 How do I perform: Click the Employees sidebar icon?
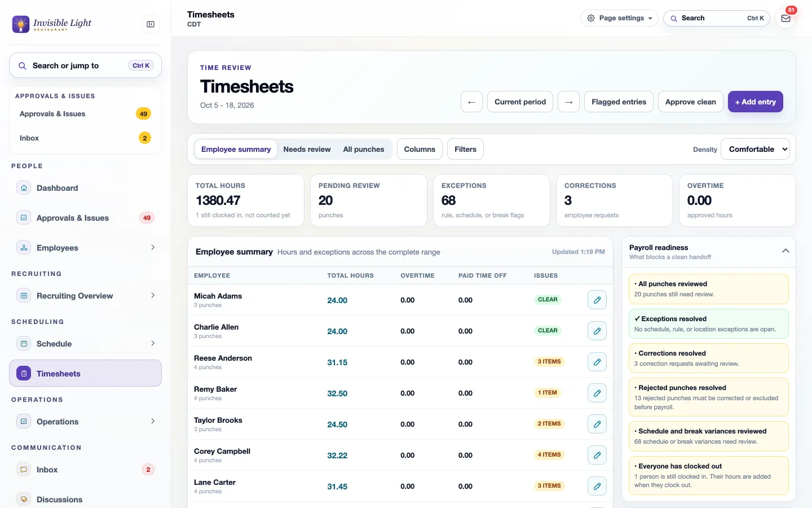tap(24, 248)
